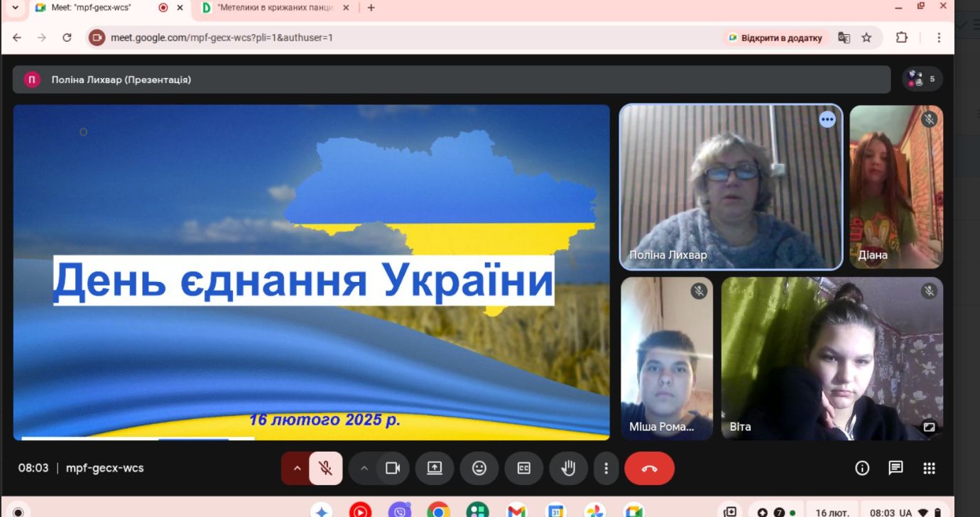Open the in-call chat messages panel
Viewport: 980px width, 517px height.
[x=895, y=468]
